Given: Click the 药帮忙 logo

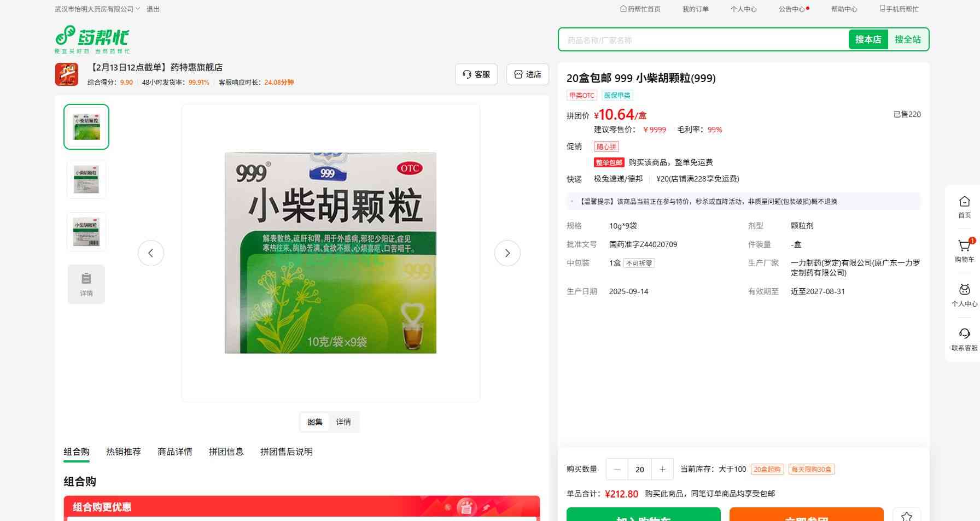Looking at the screenshot, I should [92, 39].
